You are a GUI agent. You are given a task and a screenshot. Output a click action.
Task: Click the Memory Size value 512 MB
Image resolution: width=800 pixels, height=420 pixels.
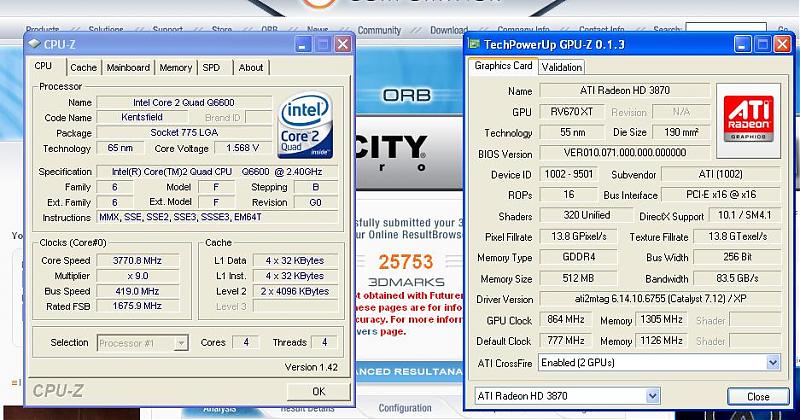pos(578,279)
